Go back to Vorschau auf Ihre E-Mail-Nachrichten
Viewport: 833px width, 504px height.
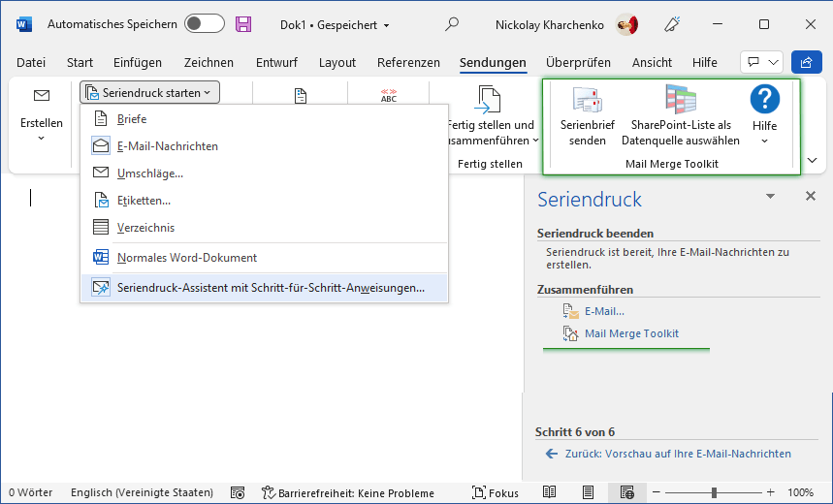678,454
